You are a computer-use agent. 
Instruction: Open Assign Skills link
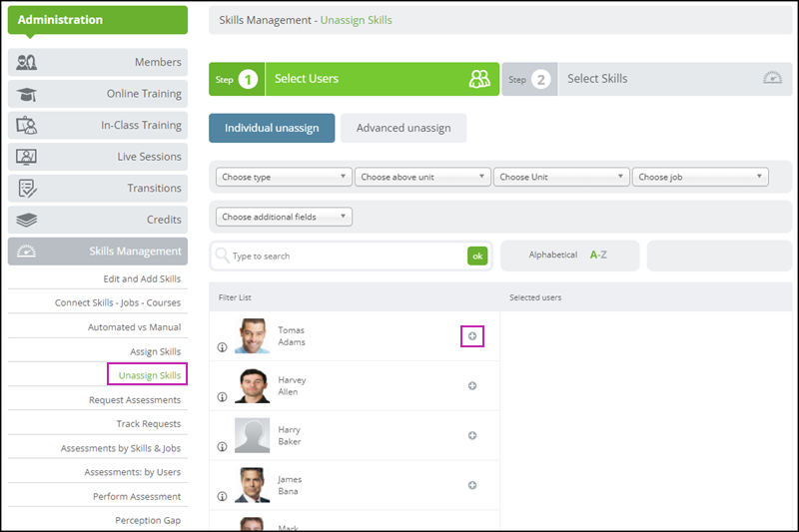(x=156, y=351)
